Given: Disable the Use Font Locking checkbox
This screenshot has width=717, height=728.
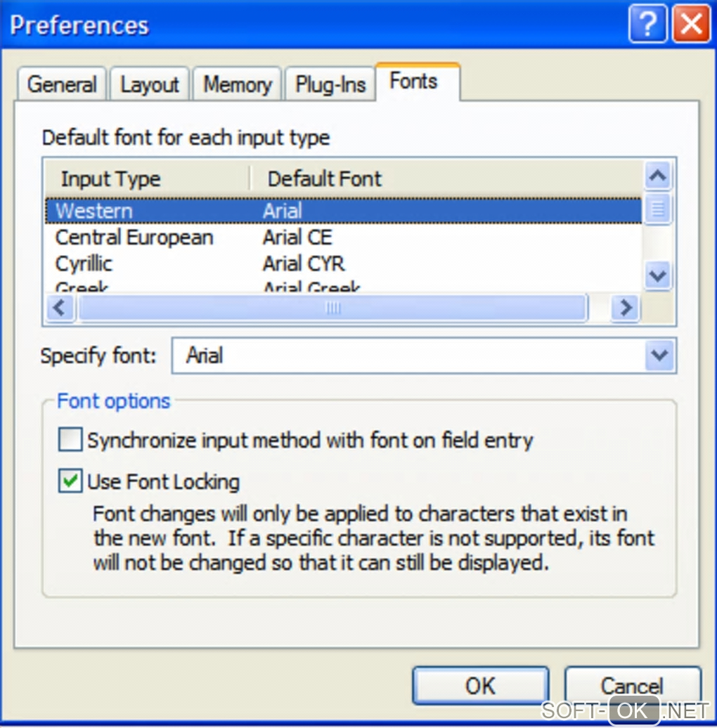Looking at the screenshot, I should click(x=70, y=482).
